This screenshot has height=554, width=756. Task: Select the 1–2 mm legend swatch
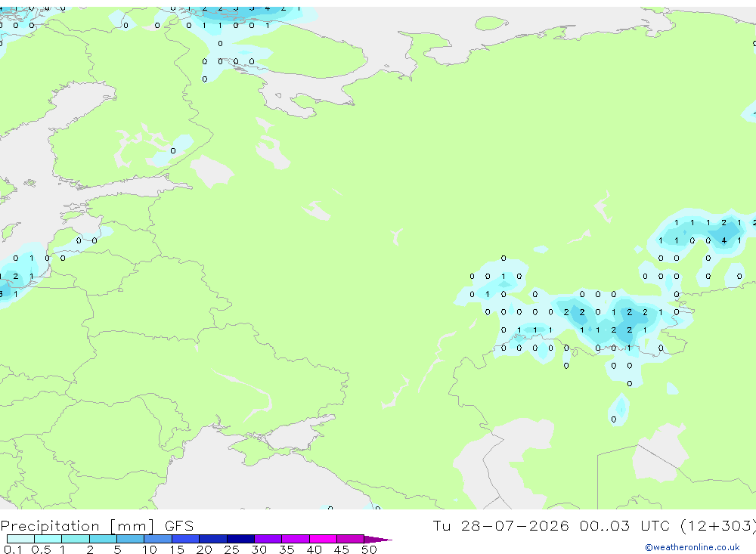tap(76, 539)
